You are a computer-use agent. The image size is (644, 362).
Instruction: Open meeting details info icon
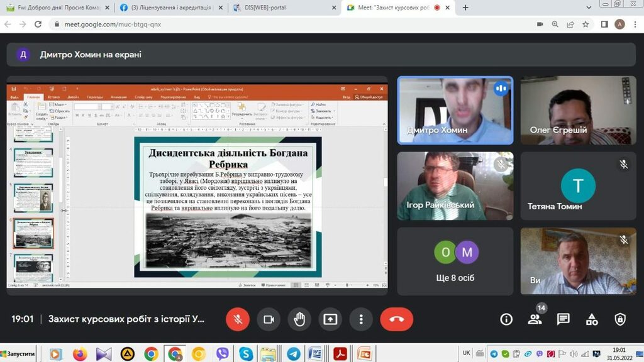506,319
